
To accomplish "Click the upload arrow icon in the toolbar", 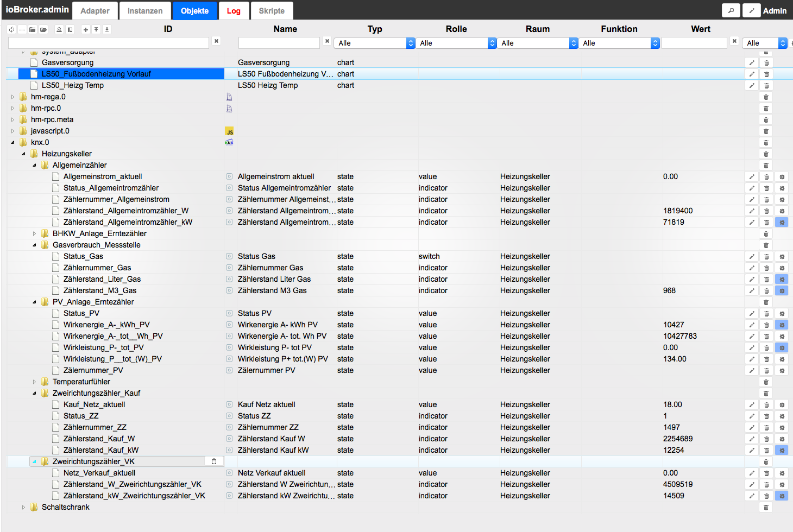I will click(x=96, y=29).
